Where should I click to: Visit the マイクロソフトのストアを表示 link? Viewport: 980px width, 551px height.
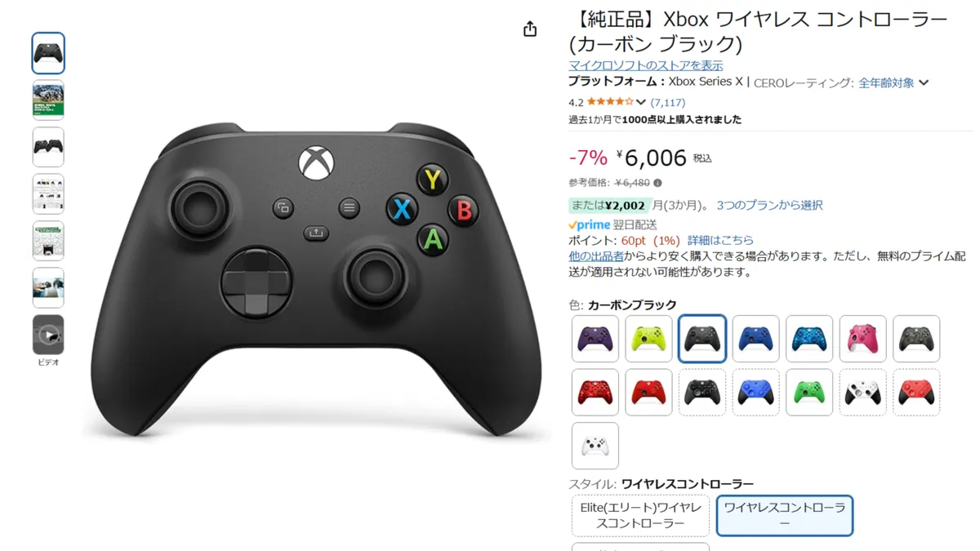(645, 65)
